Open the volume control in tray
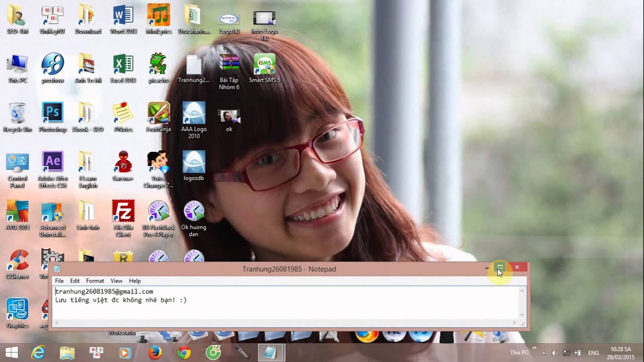Screen dimensions: 644x362 point(555,353)
